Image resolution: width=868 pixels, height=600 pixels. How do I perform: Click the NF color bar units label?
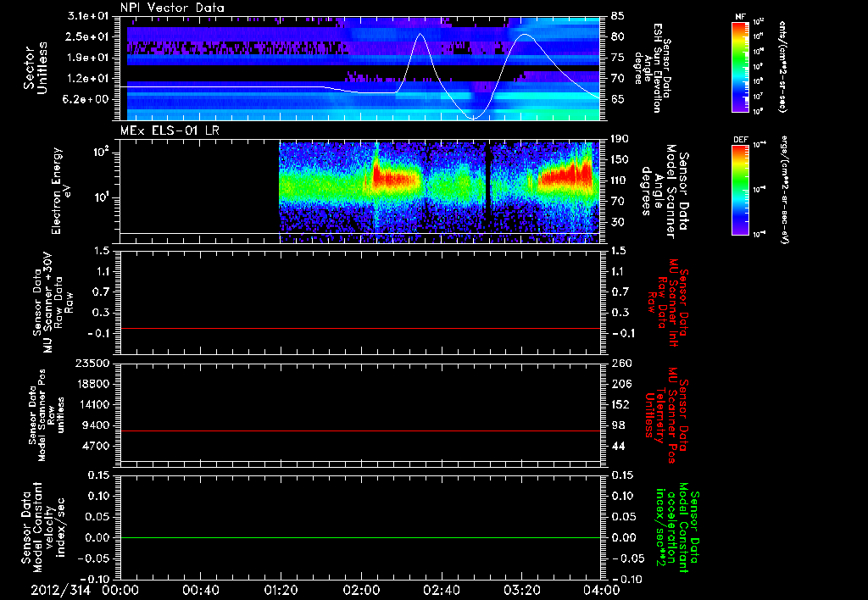point(782,67)
